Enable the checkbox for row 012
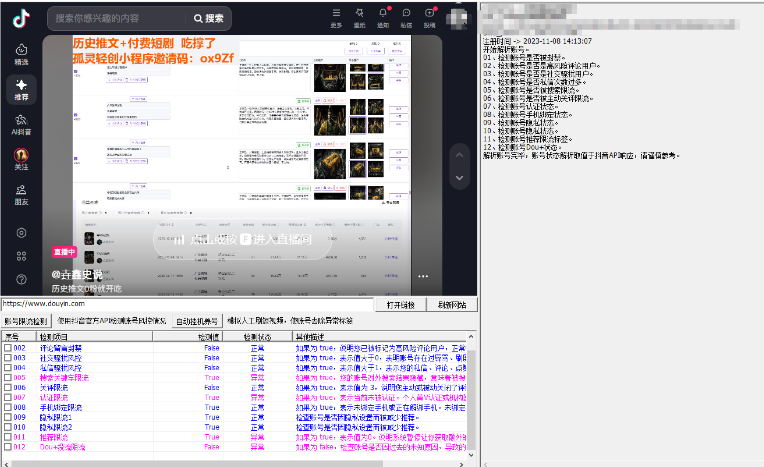764x467 pixels. 8,446
